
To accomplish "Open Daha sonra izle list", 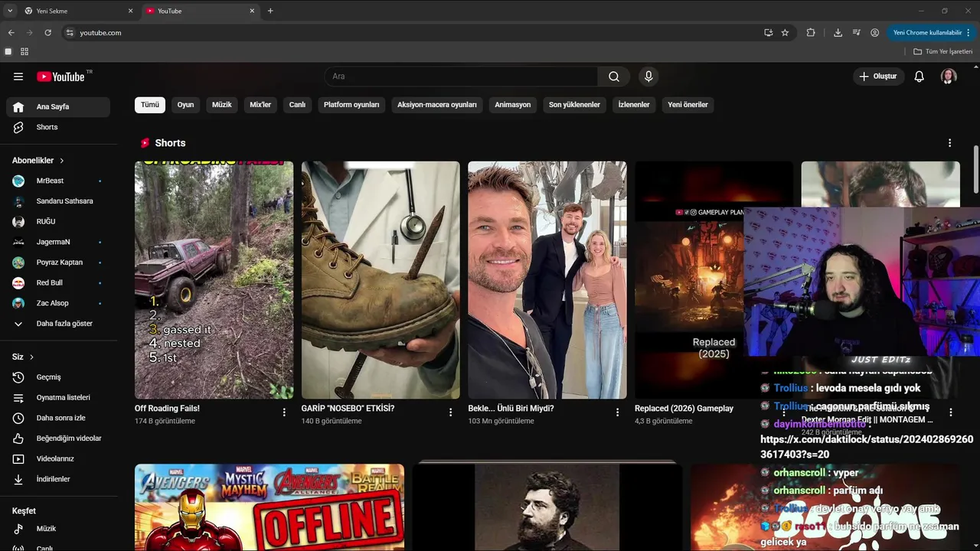I will pos(58,418).
